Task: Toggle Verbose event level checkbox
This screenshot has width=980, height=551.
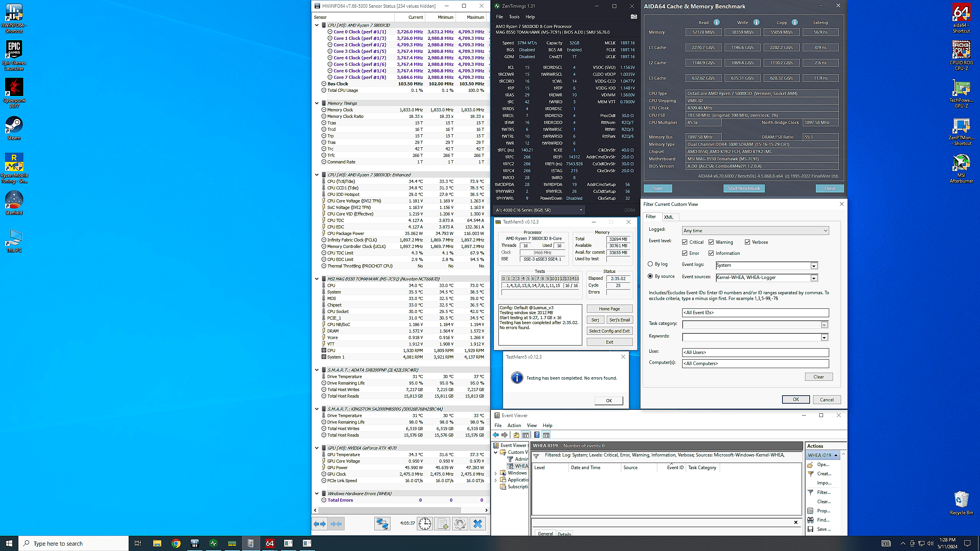Action: 747,242
